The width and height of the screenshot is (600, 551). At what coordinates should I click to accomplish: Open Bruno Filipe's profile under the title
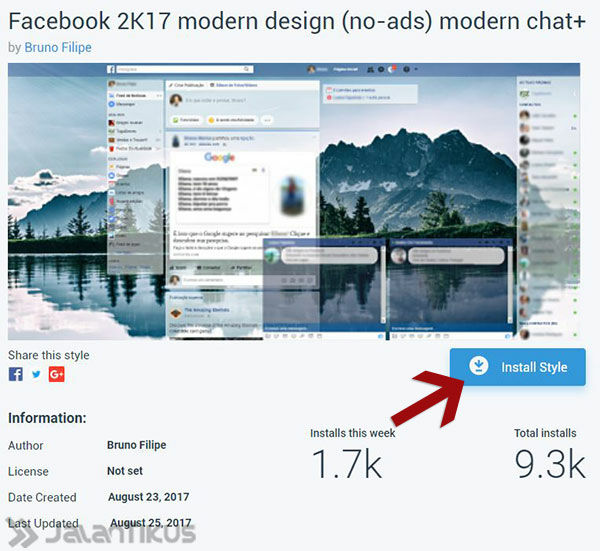pyautogui.click(x=58, y=47)
